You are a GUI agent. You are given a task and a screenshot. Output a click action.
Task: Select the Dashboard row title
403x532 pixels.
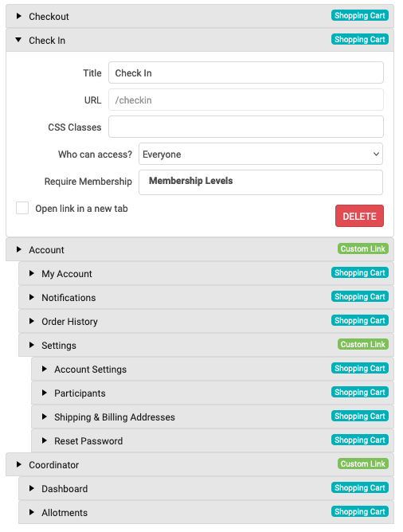pos(65,488)
